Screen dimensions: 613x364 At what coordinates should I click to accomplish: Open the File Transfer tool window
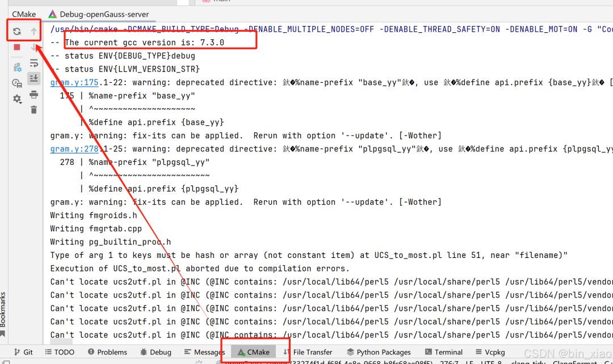(x=308, y=352)
